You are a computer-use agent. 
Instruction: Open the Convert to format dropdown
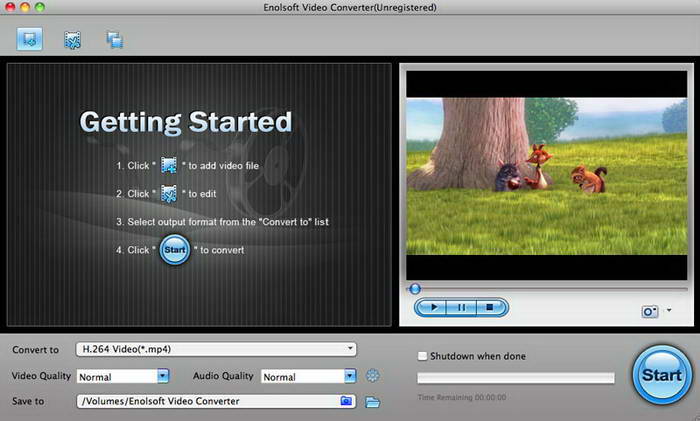pyautogui.click(x=216, y=349)
